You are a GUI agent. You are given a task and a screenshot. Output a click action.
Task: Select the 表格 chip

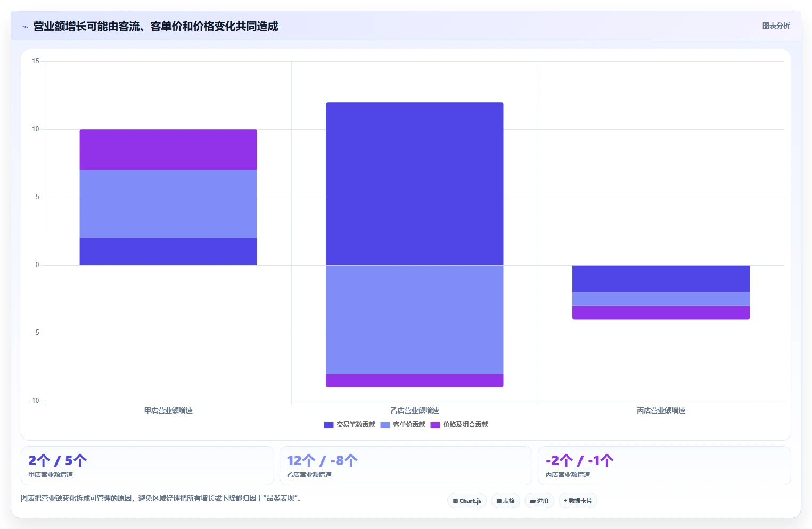(x=505, y=501)
